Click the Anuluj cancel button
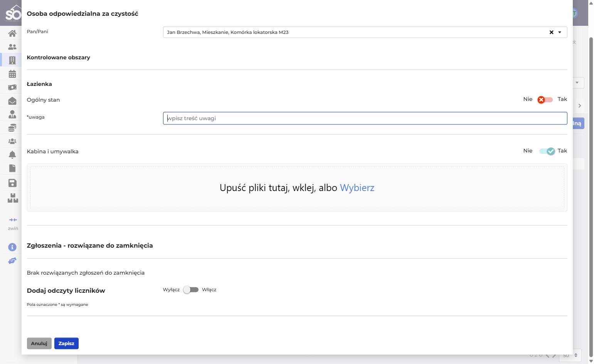Image resolution: width=594 pixels, height=364 pixels. [x=39, y=344]
